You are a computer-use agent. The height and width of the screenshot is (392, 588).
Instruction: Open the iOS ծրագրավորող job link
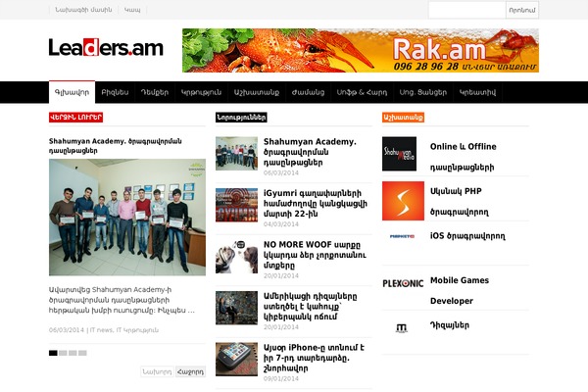click(467, 236)
